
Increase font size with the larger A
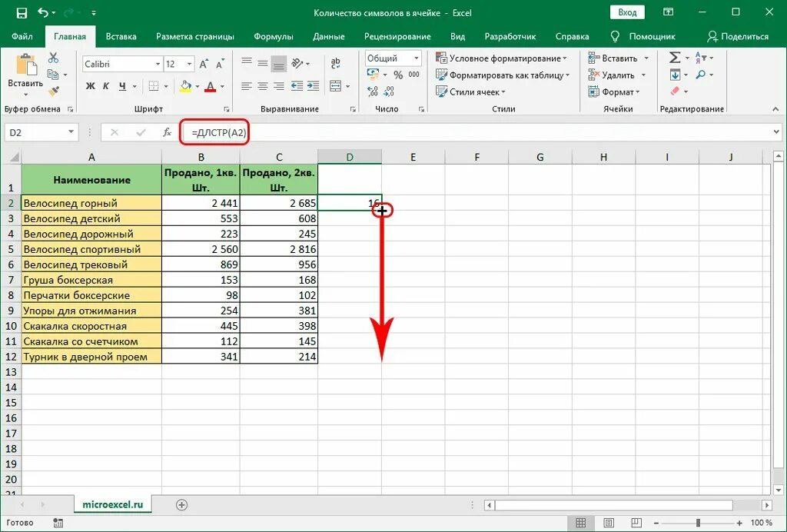(204, 64)
